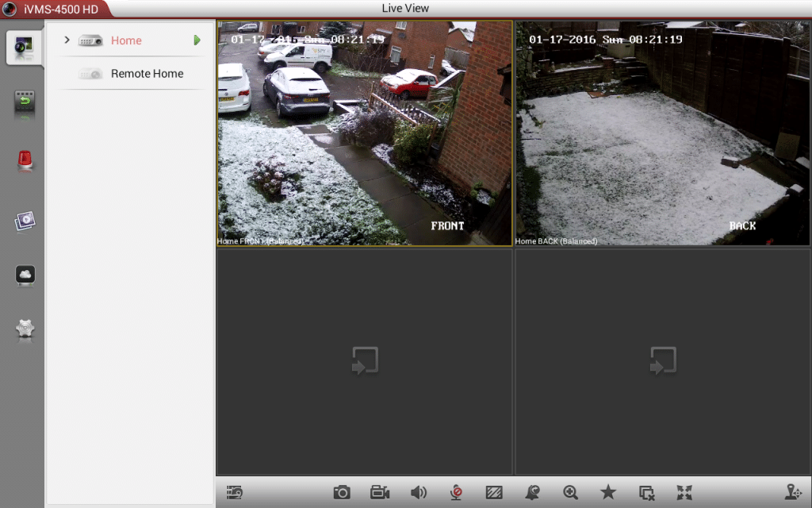The image size is (812, 508).
Task: Toggle the alarm output
Action: point(531,492)
